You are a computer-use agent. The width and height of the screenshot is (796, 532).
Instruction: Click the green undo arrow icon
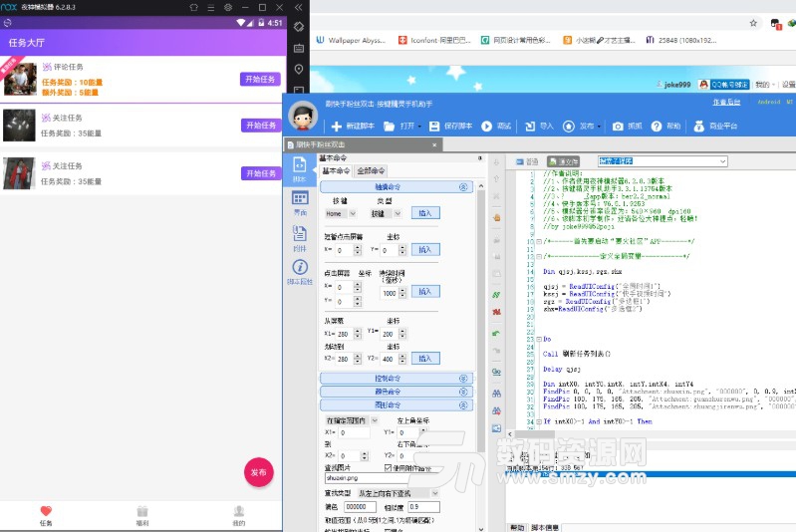click(x=496, y=333)
